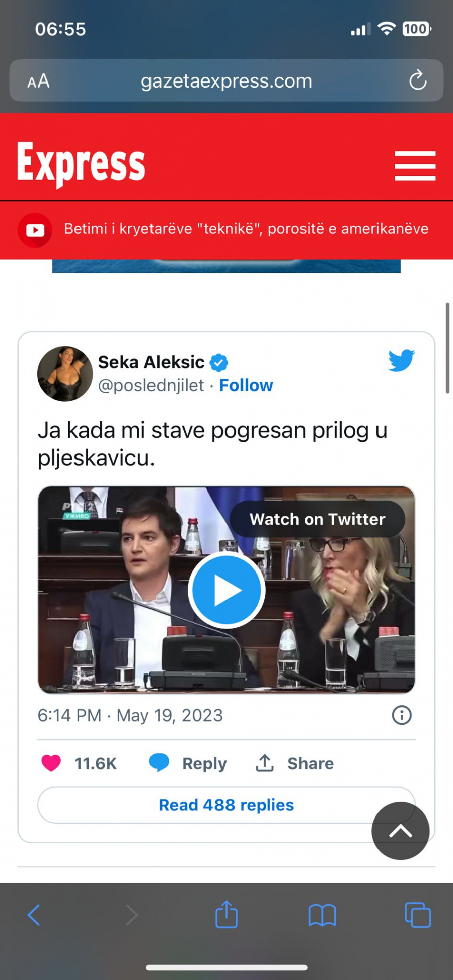The image size is (453, 980).
Task: Tap the gazetaexpress.com address field
Action: pyautogui.click(x=226, y=80)
